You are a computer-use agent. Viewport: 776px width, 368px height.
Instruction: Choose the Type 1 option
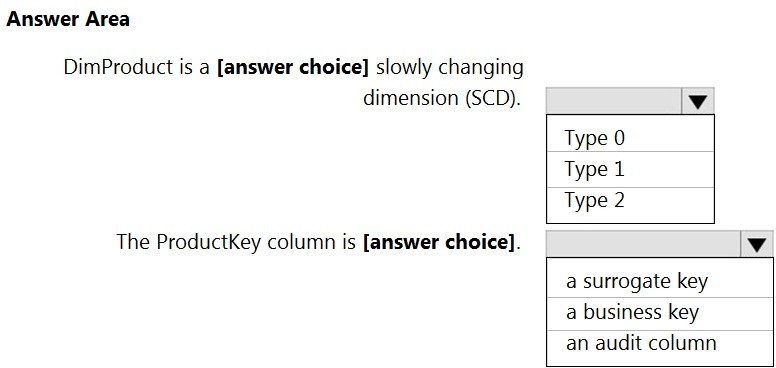tap(630, 169)
